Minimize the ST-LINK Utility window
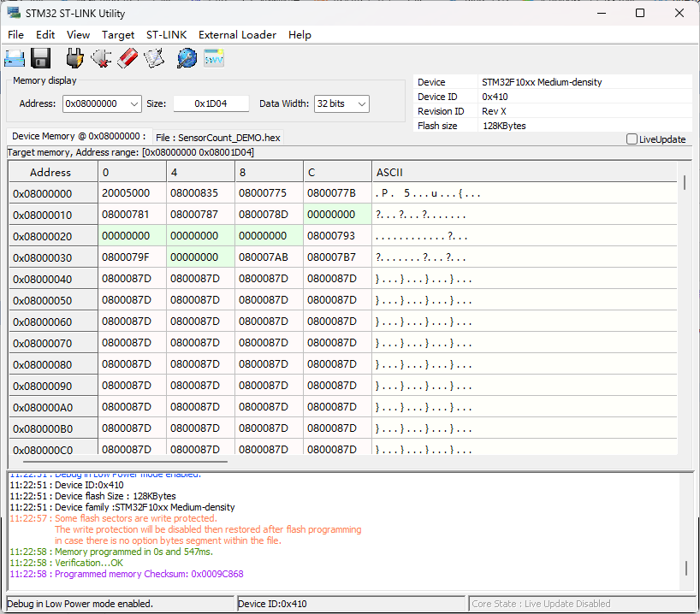This screenshot has width=700, height=614. [602, 13]
